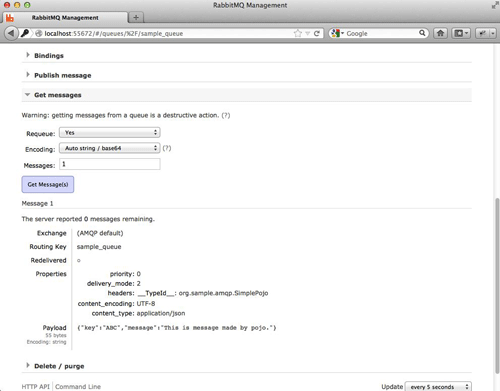Viewport: 500px width, 391px height.
Task: Click the 55 bytes payload size text
Action: click(x=56, y=335)
